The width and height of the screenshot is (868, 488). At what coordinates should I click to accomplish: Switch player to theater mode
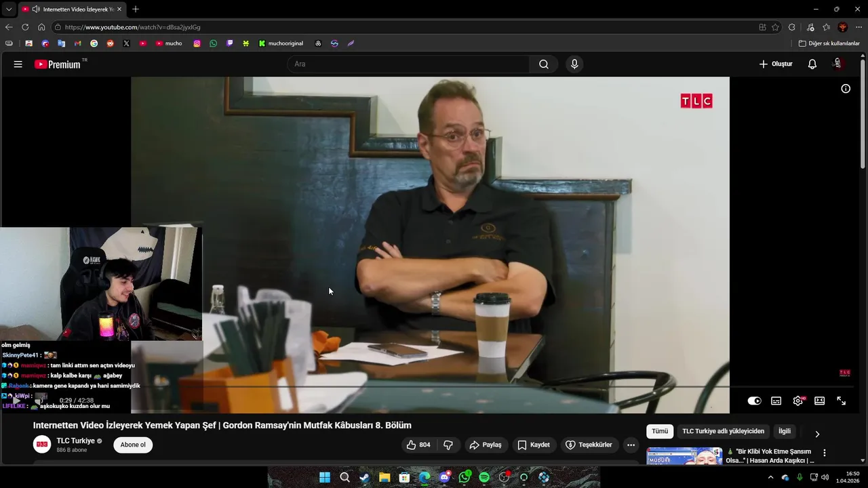[819, 401]
